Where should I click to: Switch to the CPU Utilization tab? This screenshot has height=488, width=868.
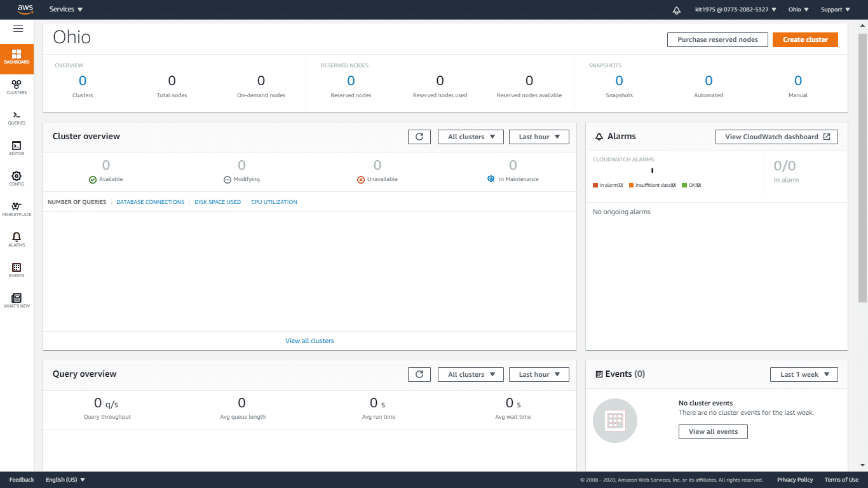point(274,201)
